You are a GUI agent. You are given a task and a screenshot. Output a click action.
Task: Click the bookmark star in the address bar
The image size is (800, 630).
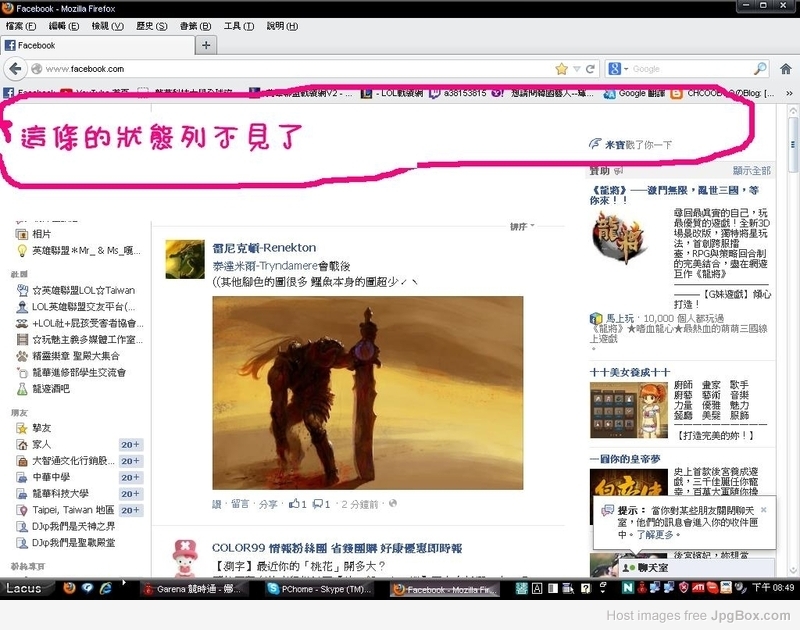(x=561, y=69)
